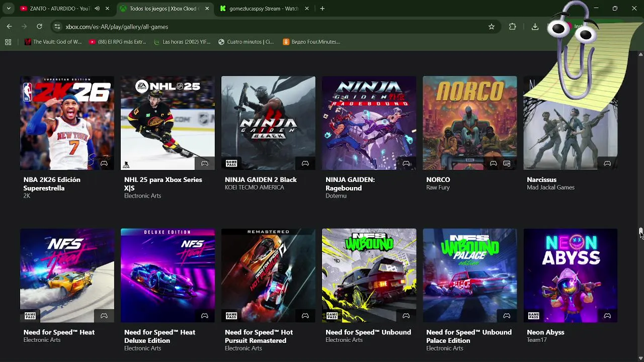This screenshot has height=362, width=644.
Task: Open the browser extensions puzzle icon
Action: click(513, 27)
